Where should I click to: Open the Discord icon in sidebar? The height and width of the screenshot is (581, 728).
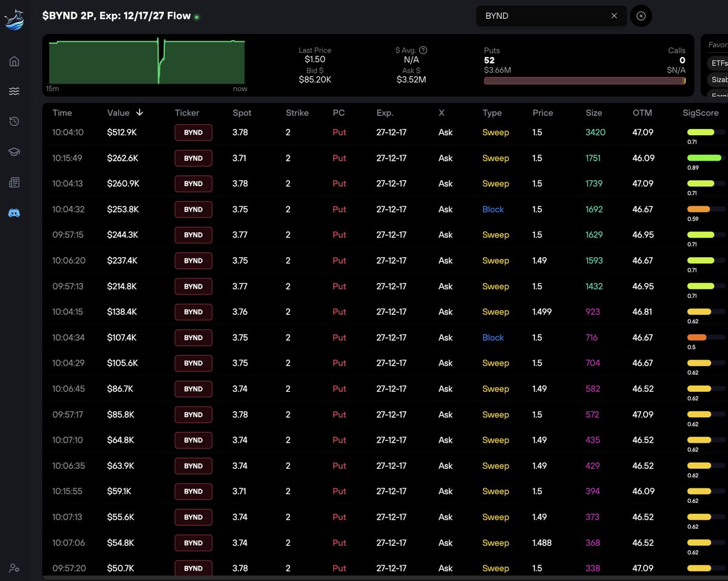(x=15, y=213)
